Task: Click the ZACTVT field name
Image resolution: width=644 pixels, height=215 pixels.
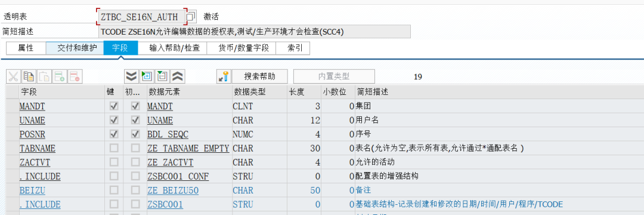Action: (x=35, y=162)
